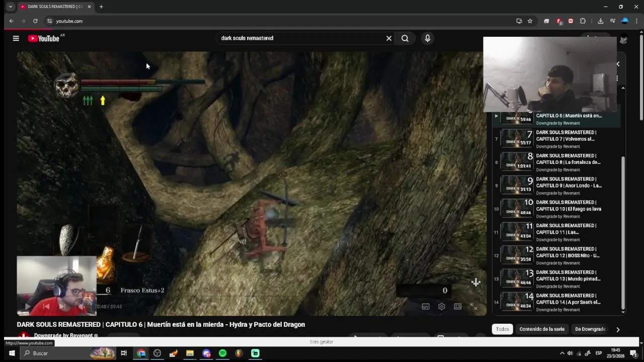The width and height of the screenshot is (644, 362).
Task: Open Task View on the taskbar
Action: (124, 353)
